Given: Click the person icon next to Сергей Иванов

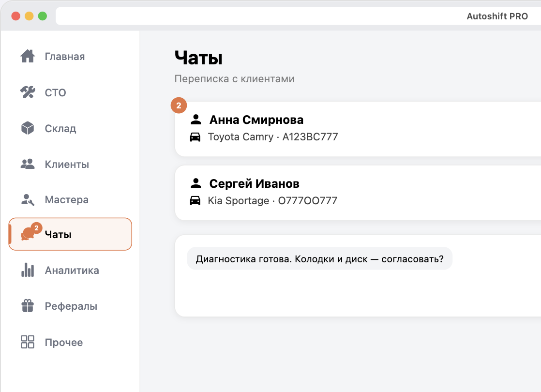Looking at the screenshot, I should [x=195, y=183].
